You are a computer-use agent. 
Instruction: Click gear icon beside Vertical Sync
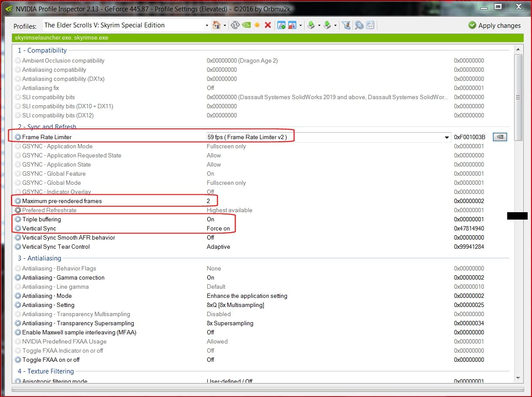(18, 228)
